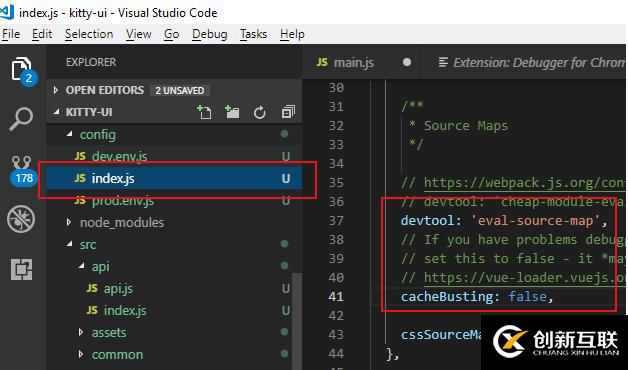Open the Help menu
The image size is (628, 370).
(292, 34)
